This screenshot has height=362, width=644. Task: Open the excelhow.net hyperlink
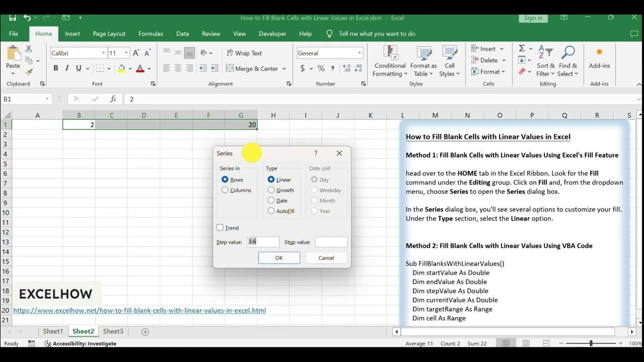click(x=139, y=310)
